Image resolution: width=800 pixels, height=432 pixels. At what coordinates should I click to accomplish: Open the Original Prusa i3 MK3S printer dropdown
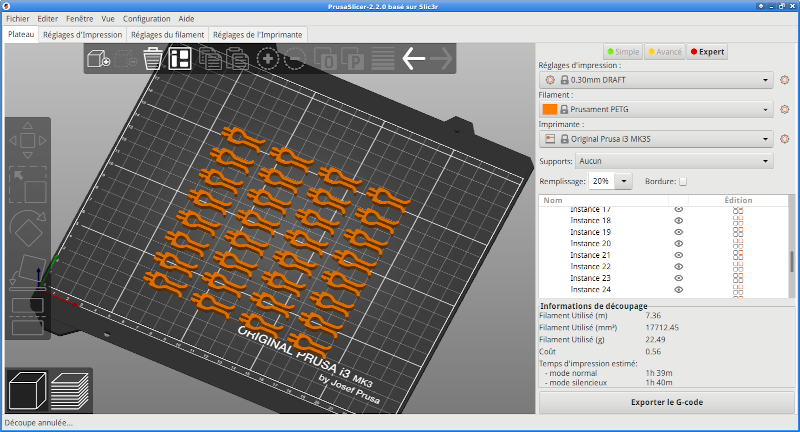pyautogui.click(x=657, y=139)
